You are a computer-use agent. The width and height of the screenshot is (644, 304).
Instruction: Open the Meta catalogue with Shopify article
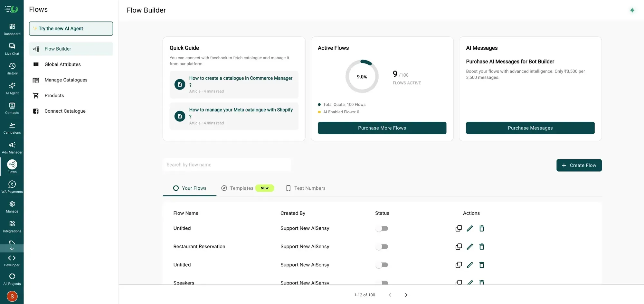pos(234,116)
